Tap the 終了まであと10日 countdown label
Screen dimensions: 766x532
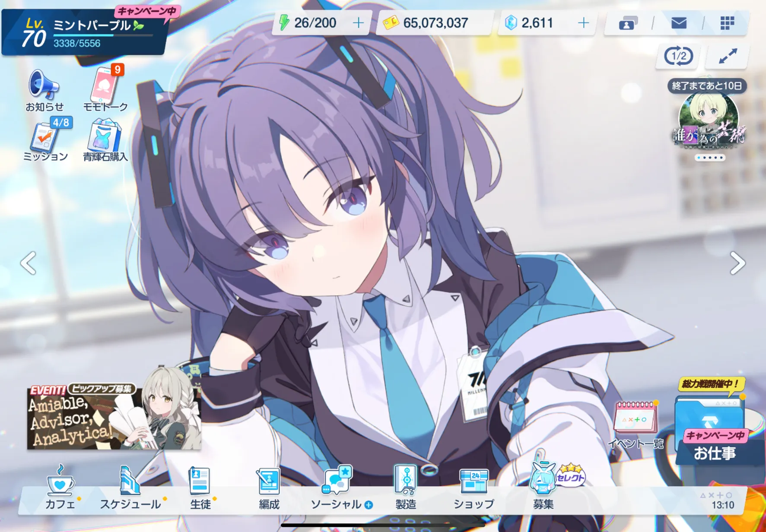[x=707, y=85]
